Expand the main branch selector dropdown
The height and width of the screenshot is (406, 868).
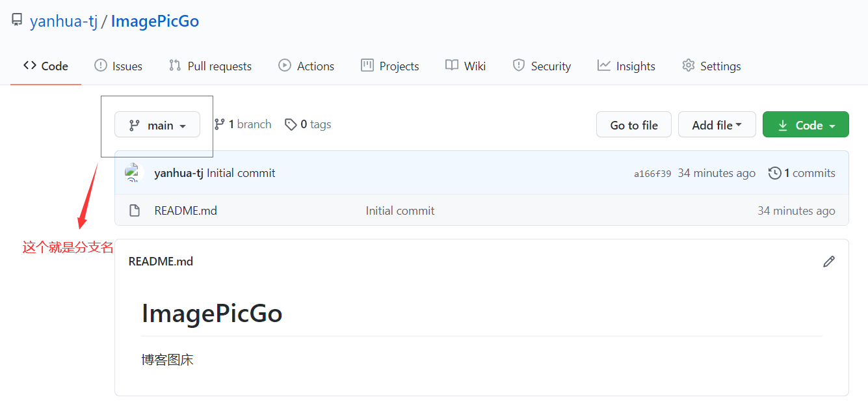point(157,125)
